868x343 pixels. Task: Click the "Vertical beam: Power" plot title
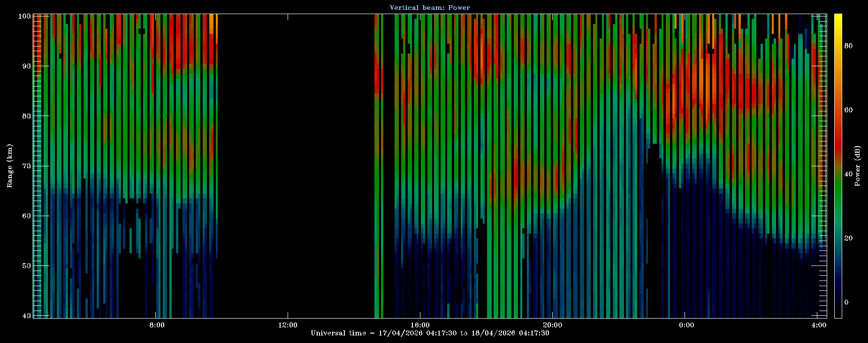[x=430, y=8]
